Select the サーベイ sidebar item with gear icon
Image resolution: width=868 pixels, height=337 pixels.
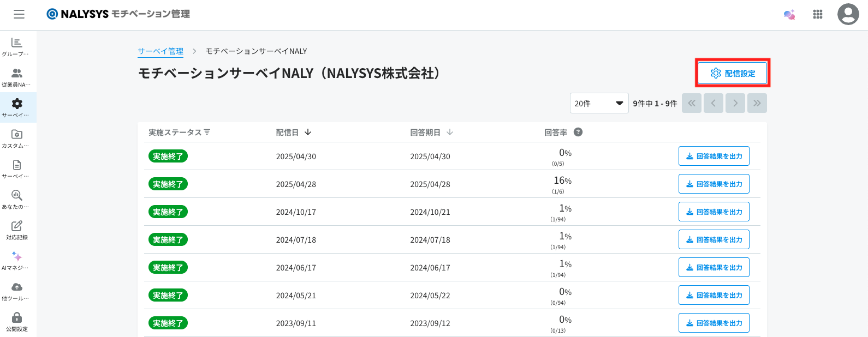(x=17, y=108)
